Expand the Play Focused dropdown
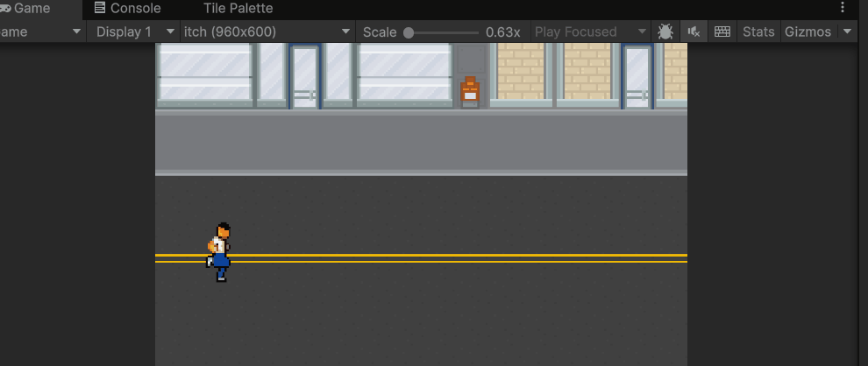Image resolution: width=868 pixels, height=366 pixels. tap(590, 32)
